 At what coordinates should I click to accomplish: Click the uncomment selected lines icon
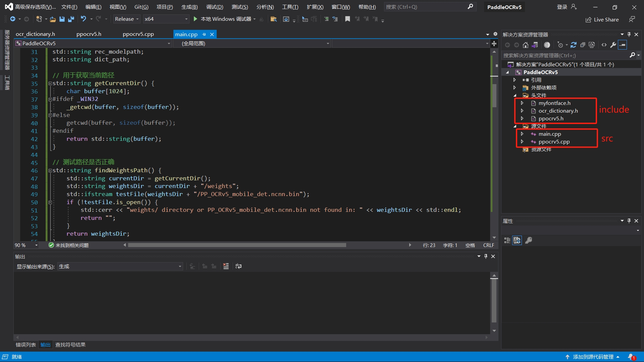(335, 19)
